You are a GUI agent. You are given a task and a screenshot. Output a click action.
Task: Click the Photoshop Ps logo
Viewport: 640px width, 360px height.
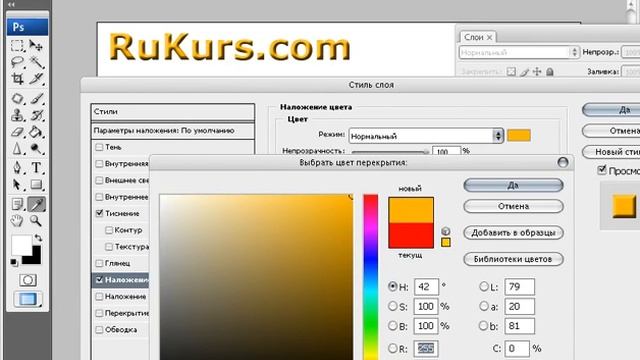pos(27,27)
